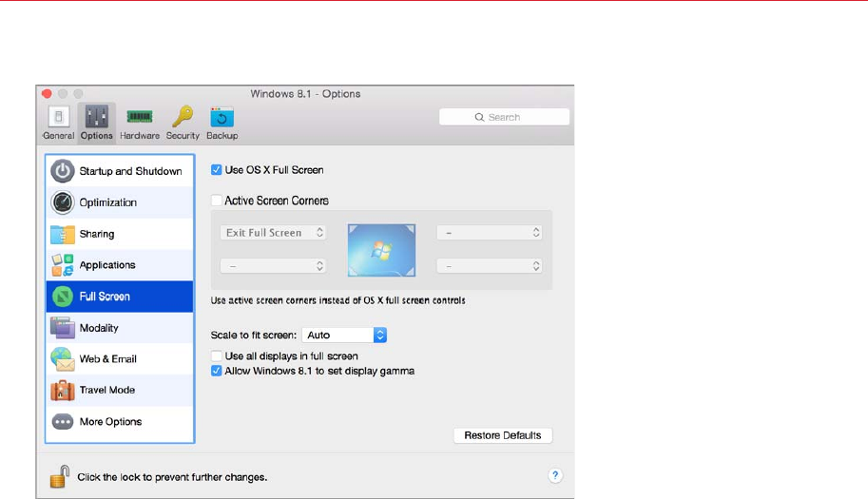Click the Applications icon in sidebar
The image size is (868, 499).
tap(63, 265)
